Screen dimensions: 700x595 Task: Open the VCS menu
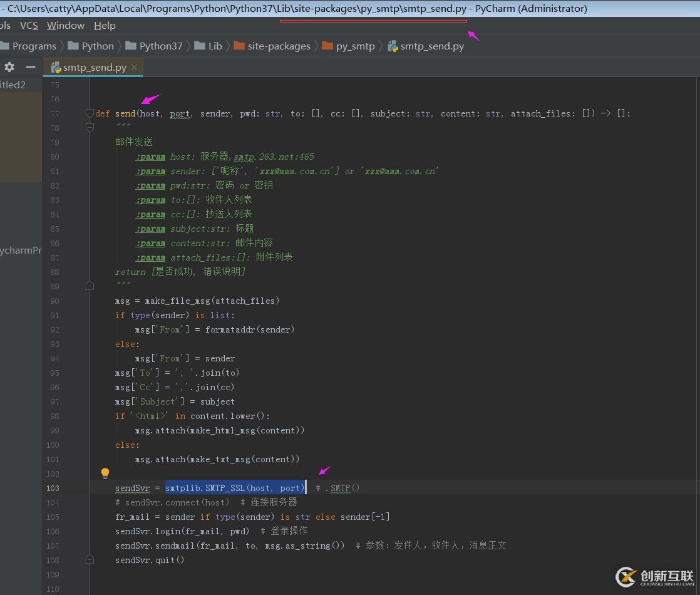pos(29,26)
